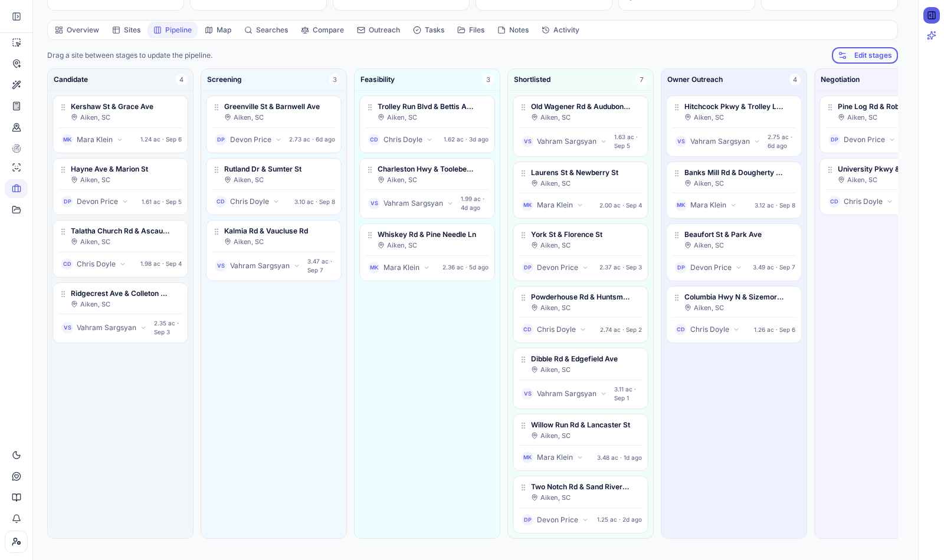Viewport: 944px width, 560px height.
Task: Change assignee on Laurens St card
Action: [553, 205]
